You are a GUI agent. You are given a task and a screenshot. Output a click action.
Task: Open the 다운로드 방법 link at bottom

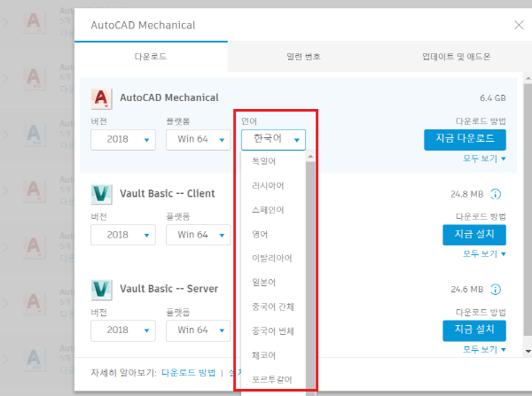click(188, 373)
